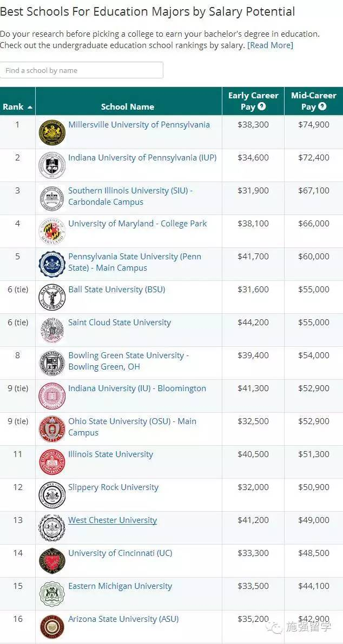Click Ohio State University seal logo
The height and width of the screenshot is (644, 343).
[x=52, y=429]
